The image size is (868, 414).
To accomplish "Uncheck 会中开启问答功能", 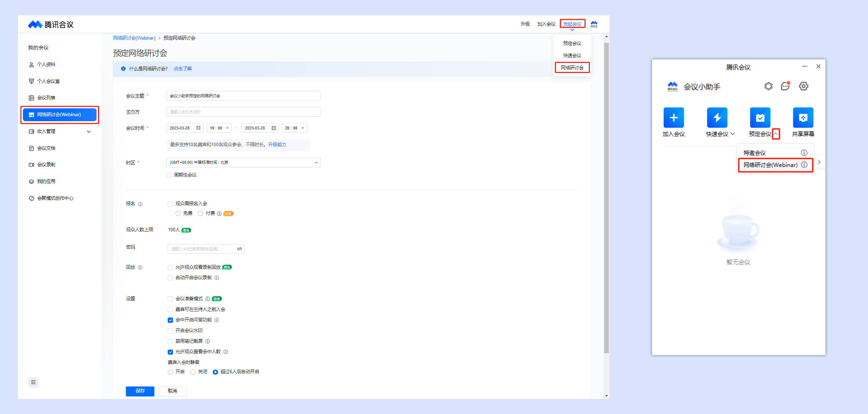I will tap(170, 320).
